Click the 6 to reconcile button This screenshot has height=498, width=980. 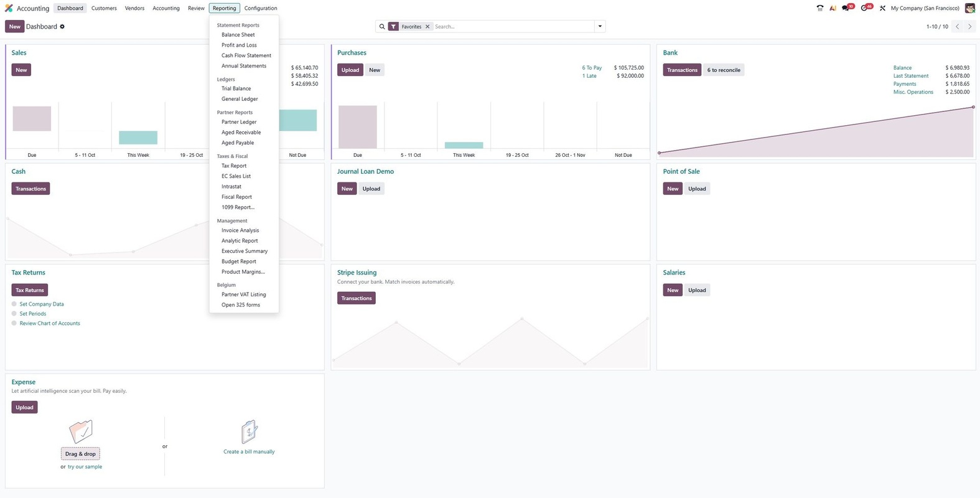(x=724, y=70)
